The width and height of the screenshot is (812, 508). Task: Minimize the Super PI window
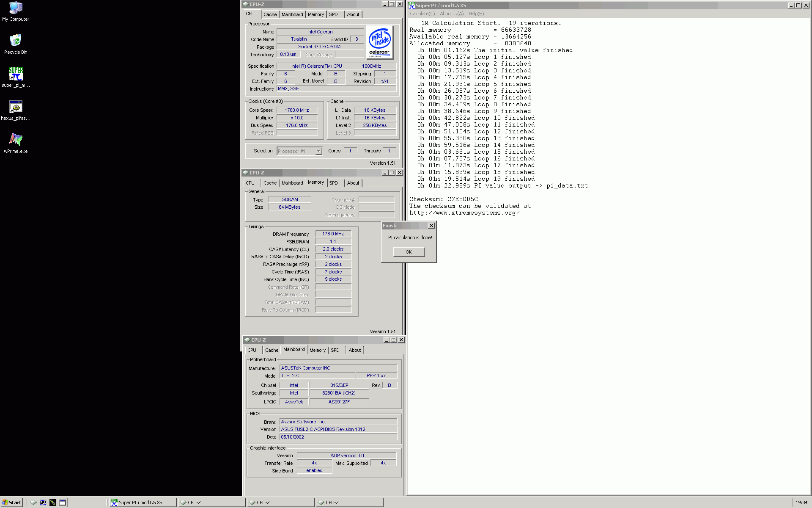[x=791, y=6]
